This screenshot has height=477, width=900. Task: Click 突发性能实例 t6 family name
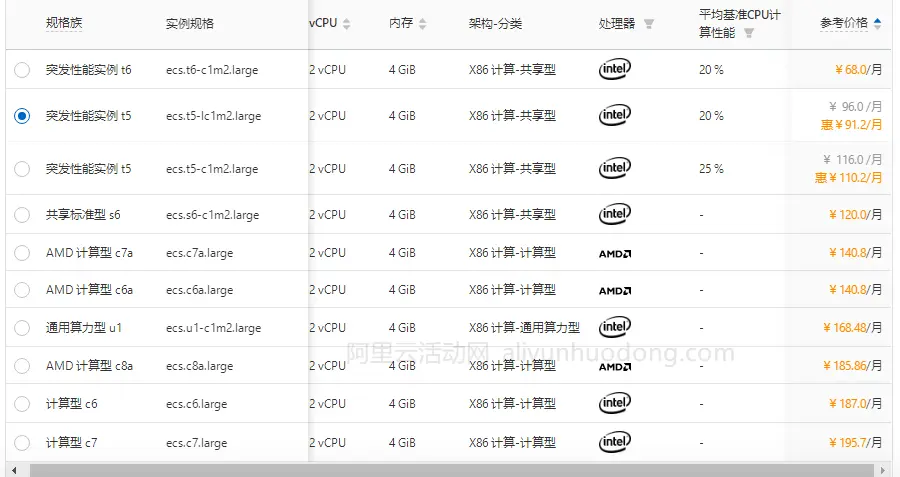coord(88,70)
